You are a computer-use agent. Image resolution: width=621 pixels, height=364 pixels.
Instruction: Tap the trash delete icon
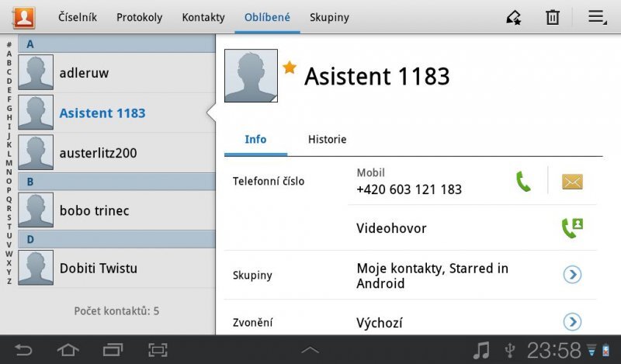[x=553, y=17]
